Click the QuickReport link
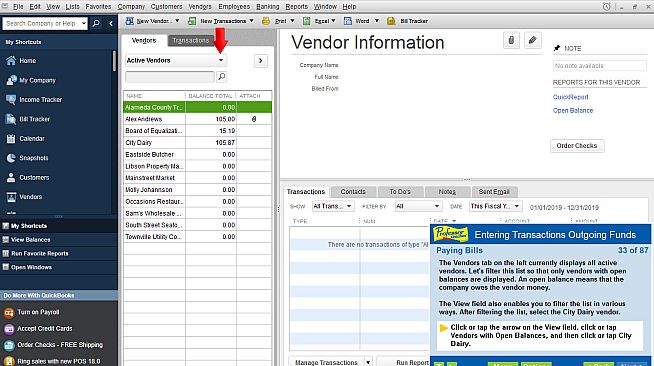Viewport: 654px width, 366px height. coord(571,97)
